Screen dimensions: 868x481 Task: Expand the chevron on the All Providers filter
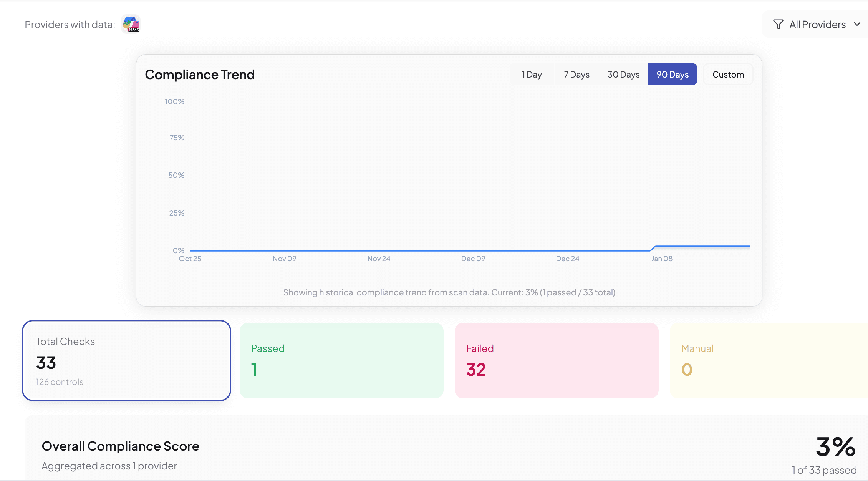(858, 24)
